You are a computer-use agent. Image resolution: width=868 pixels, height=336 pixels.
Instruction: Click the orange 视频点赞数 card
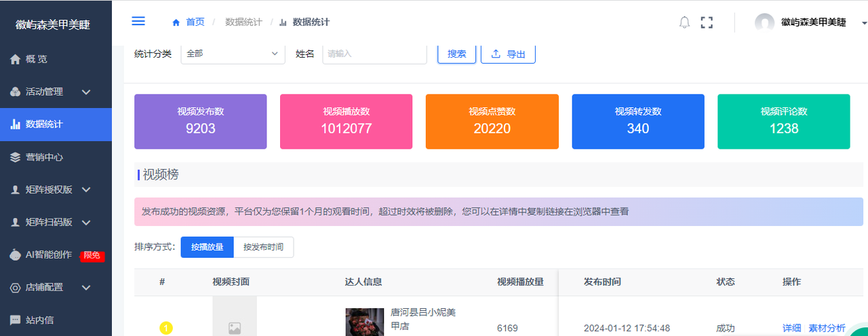492,122
